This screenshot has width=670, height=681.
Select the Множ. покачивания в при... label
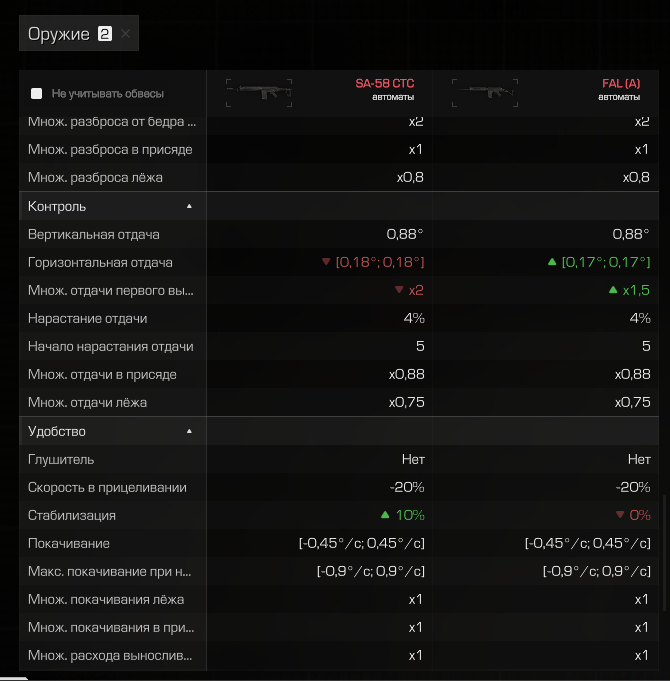111,628
